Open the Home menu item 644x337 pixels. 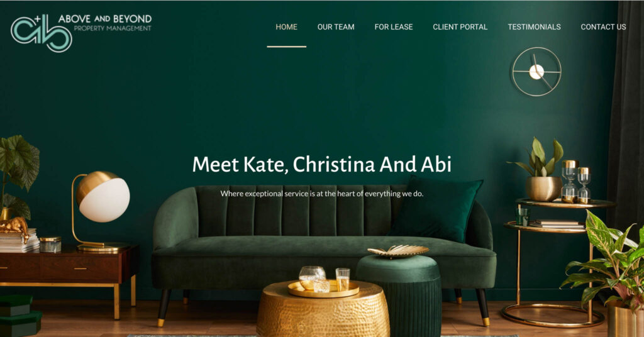[x=286, y=27]
